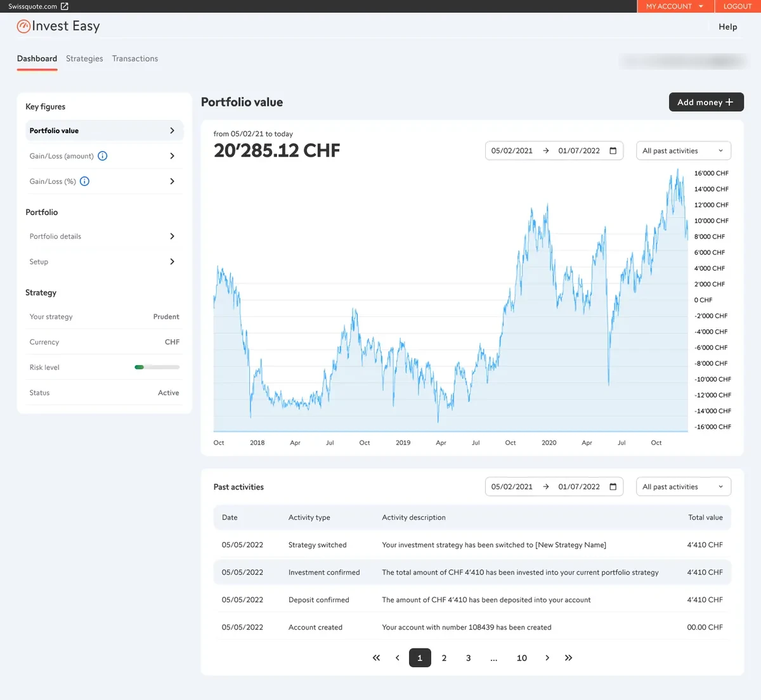This screenshot has height=700, width=761.
Task: Click calendar icon in Past activities date range
Action: (x=613, y=487)
